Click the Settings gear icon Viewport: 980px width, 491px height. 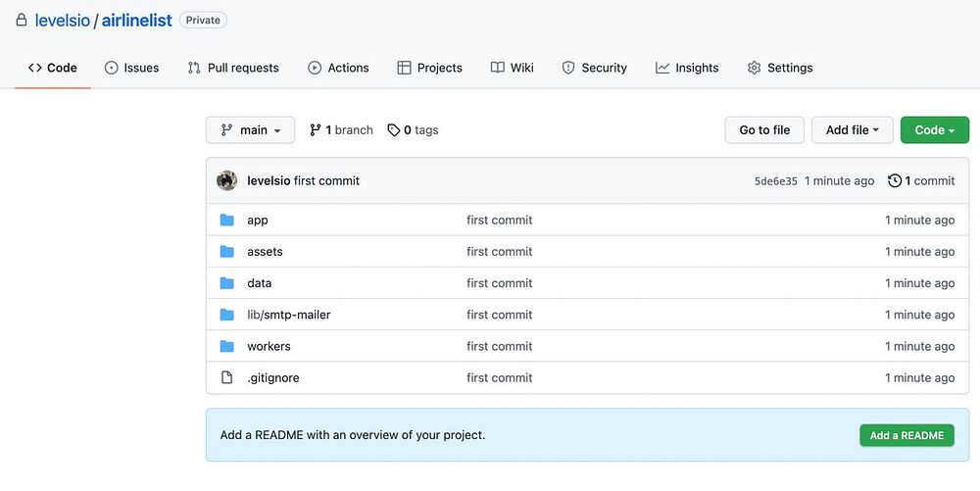[755, 68]
